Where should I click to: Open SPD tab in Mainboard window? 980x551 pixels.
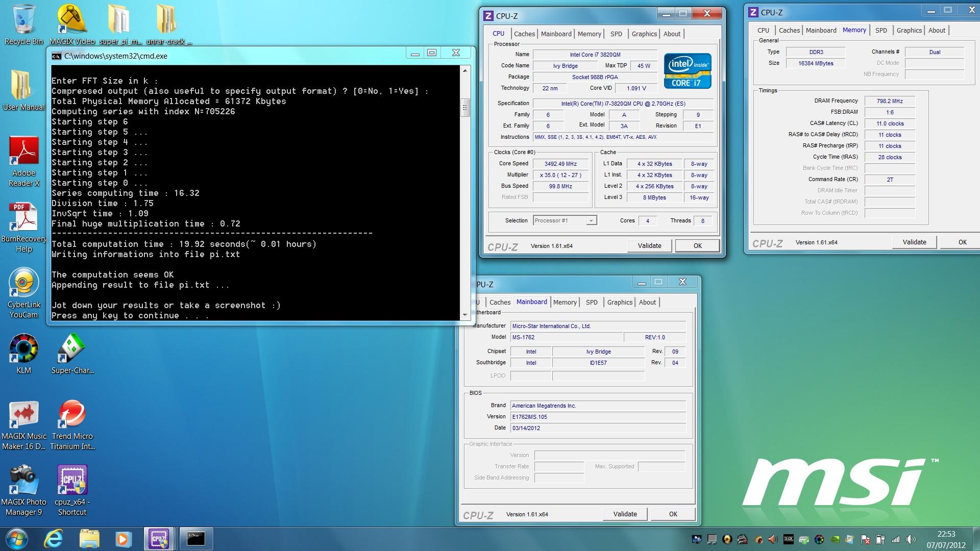click(x=592, y=302)
